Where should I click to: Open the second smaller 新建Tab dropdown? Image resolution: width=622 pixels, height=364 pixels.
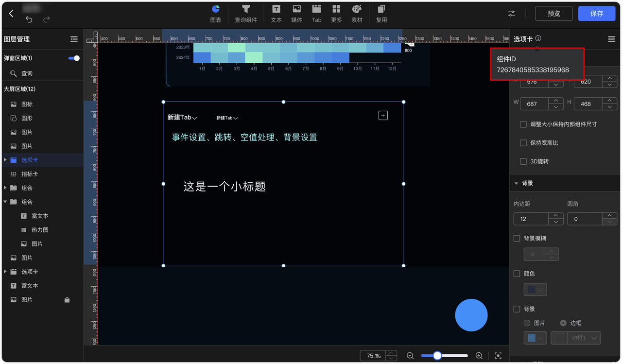tap(236, 118)
